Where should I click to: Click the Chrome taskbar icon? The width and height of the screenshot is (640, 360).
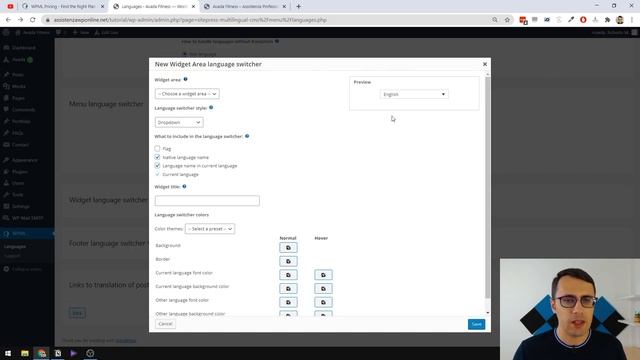point(41,353)
